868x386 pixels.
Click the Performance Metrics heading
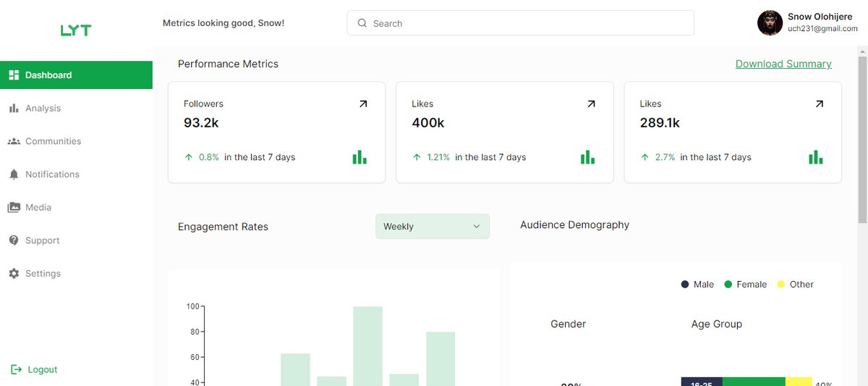[x=228, y=64]
